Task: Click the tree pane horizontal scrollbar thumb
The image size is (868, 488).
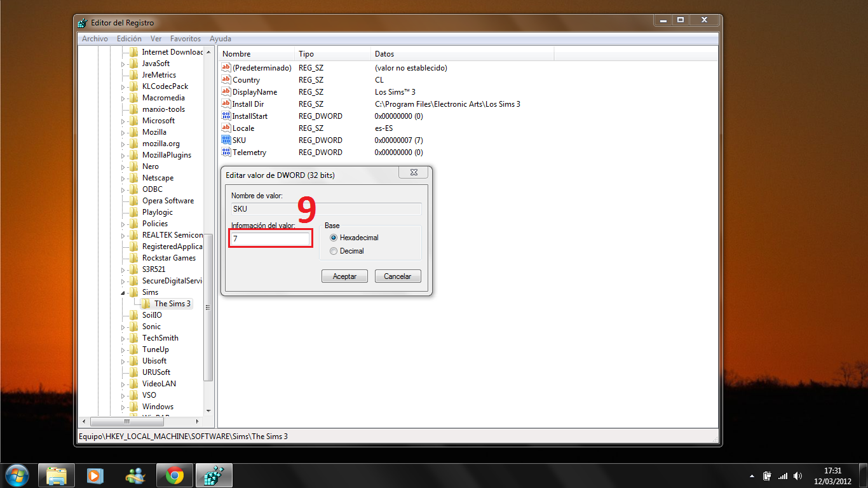Action: [x=127, y=421]
